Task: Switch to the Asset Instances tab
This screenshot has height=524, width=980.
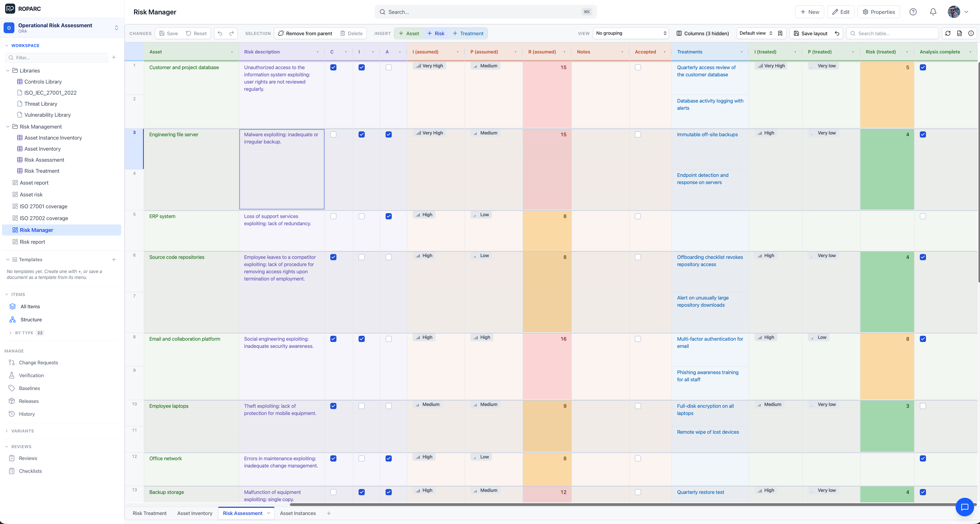Action: click(x=298, y=513)
